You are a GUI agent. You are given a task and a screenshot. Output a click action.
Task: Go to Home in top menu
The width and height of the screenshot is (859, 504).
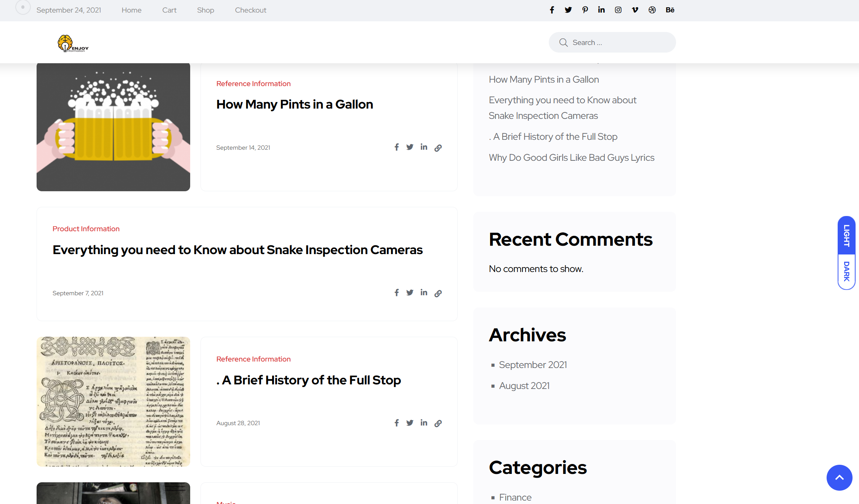point(131,10)
